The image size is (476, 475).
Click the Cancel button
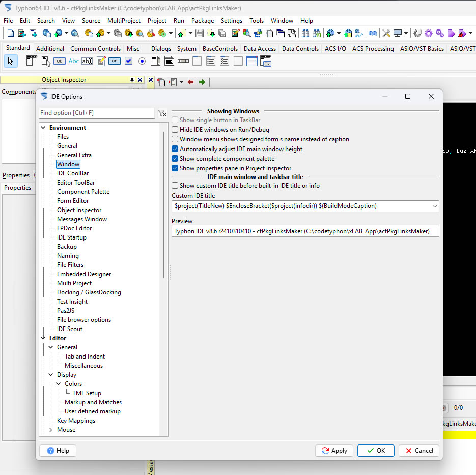tap(419, 451)
